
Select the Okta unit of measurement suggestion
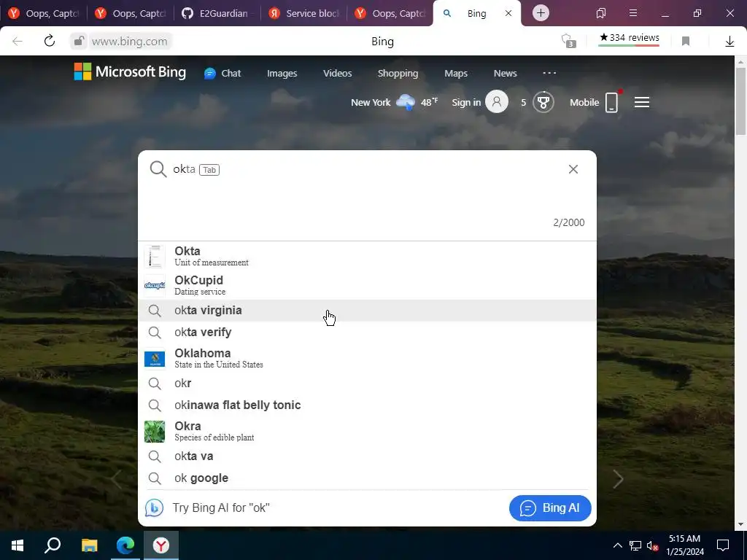point(367,256)
